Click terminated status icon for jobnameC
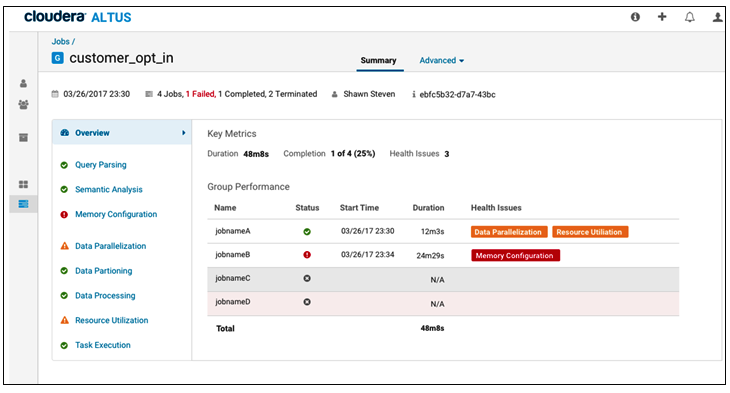This screenshot has height=393, width=730. [x=307, y=278]
